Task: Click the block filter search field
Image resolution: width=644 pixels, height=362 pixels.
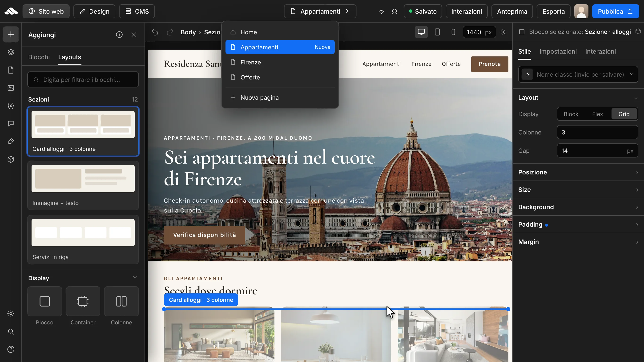Action: pyautogui.click(x=83, y=80)
